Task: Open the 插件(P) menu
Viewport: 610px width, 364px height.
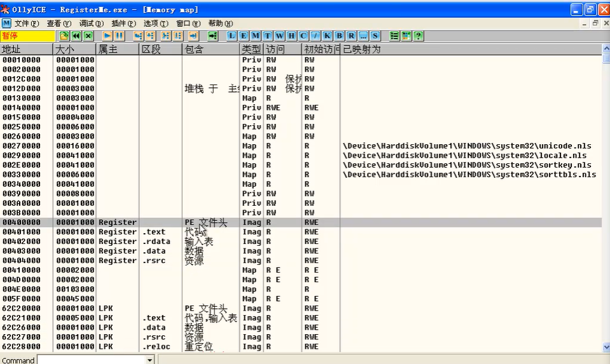Action: (x=123, y=24)
